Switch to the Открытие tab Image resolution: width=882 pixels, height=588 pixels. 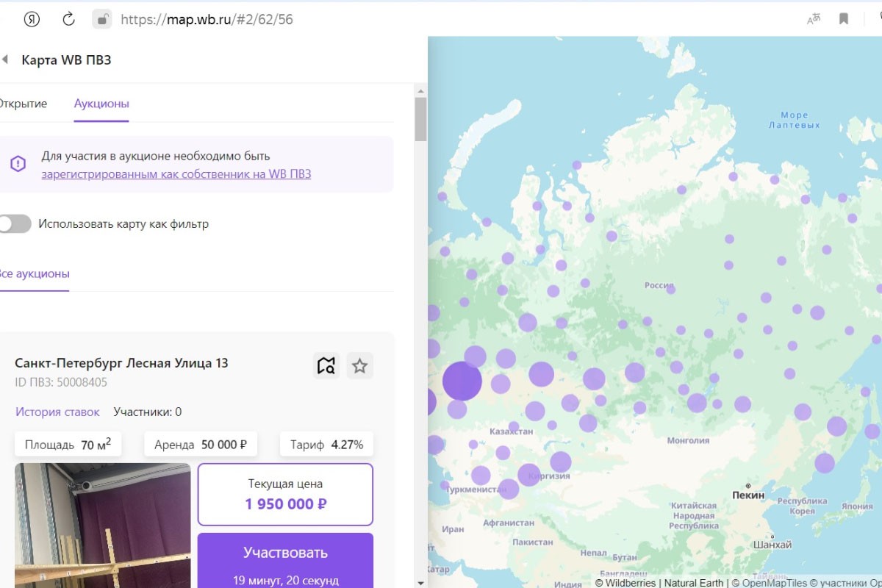(23, 104)
